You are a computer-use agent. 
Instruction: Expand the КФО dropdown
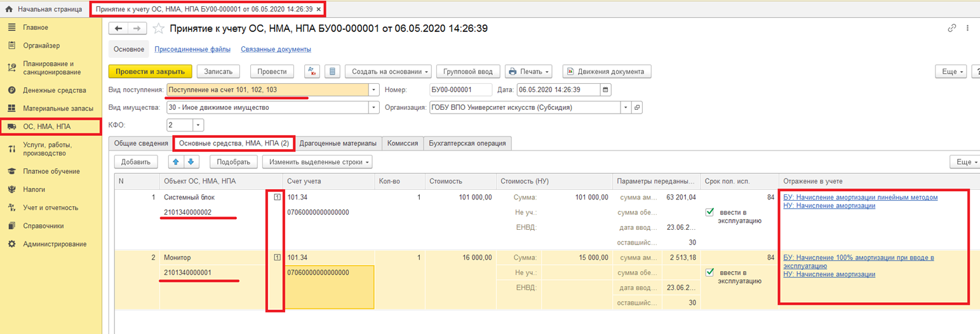point(199,125)
